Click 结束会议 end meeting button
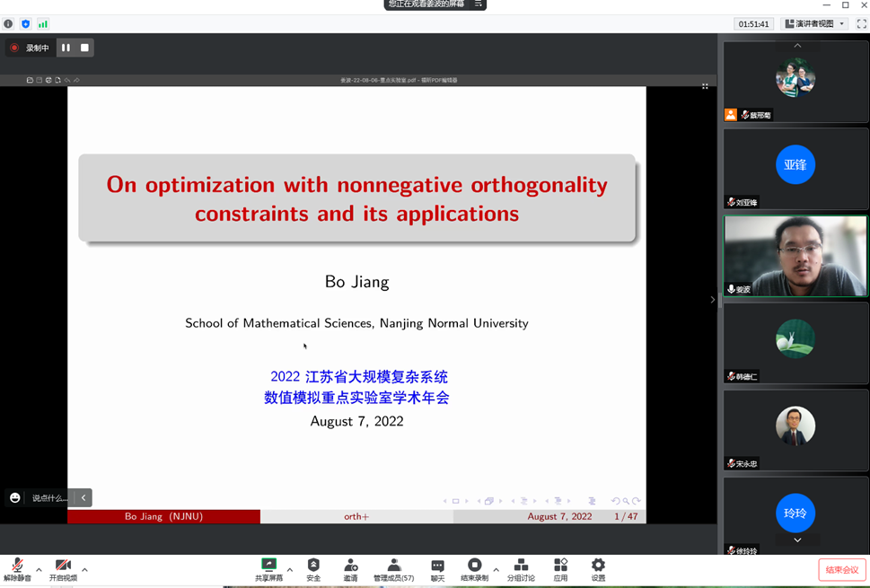The width and height of the screenshot is (870, 588). pyautogui.click(x=841, y=570)
